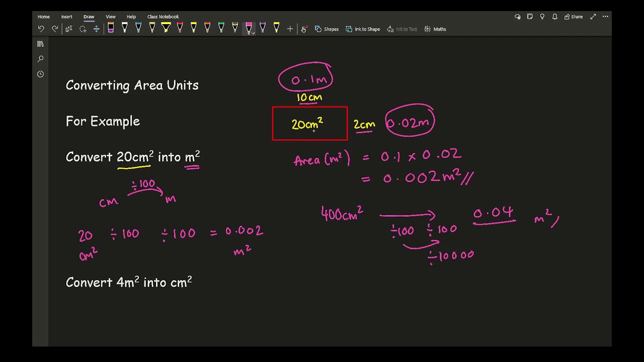This screenshot has width=644, height=362.
Task: Click the 'For Example' text
Action: [103, 121]
